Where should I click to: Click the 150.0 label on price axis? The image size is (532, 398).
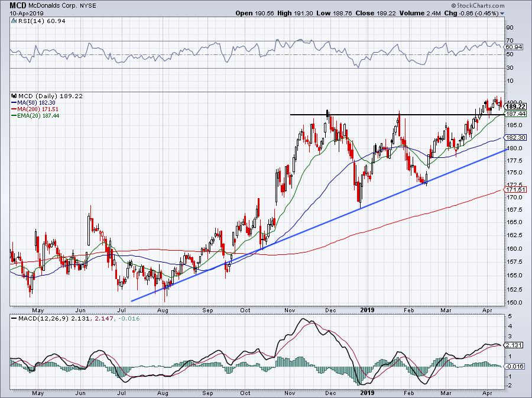pos(514,303)
